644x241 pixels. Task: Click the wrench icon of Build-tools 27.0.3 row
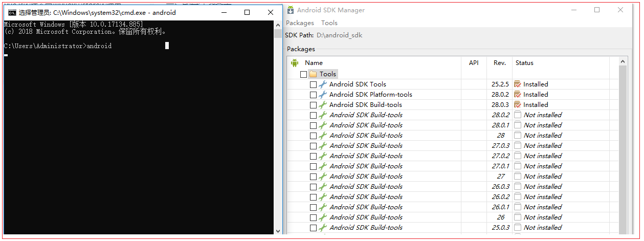[323, 146]
